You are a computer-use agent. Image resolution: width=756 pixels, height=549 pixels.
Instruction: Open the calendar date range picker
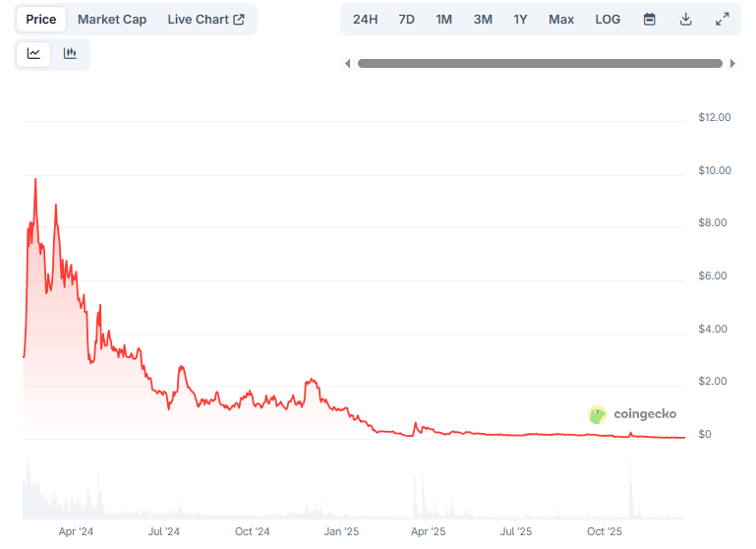(649, 20)
